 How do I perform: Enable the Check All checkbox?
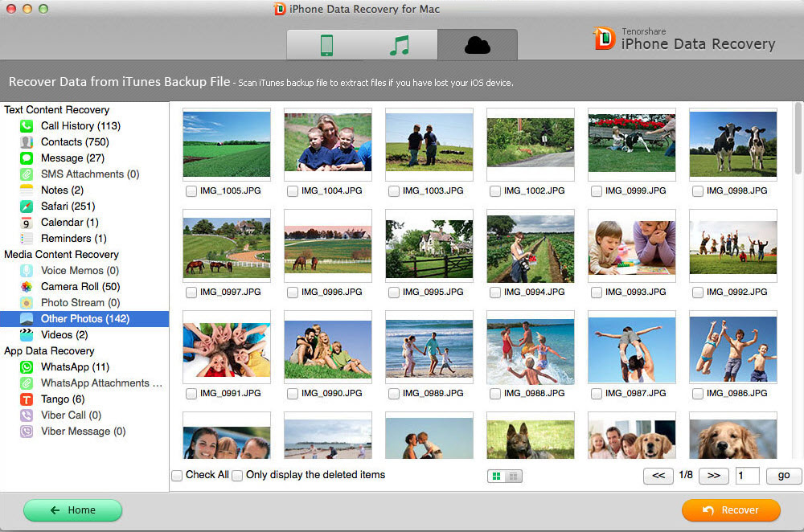click(x=177, y=476)
